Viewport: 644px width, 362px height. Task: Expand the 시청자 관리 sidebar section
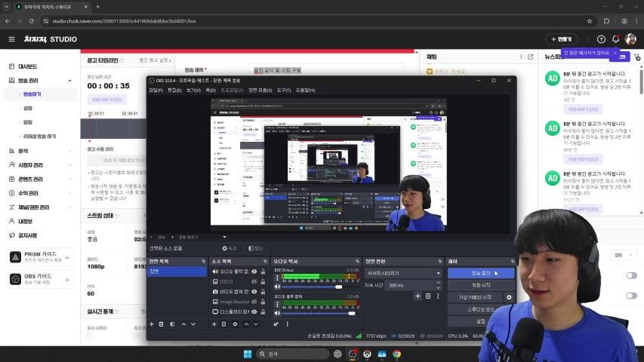coord(69,165)
